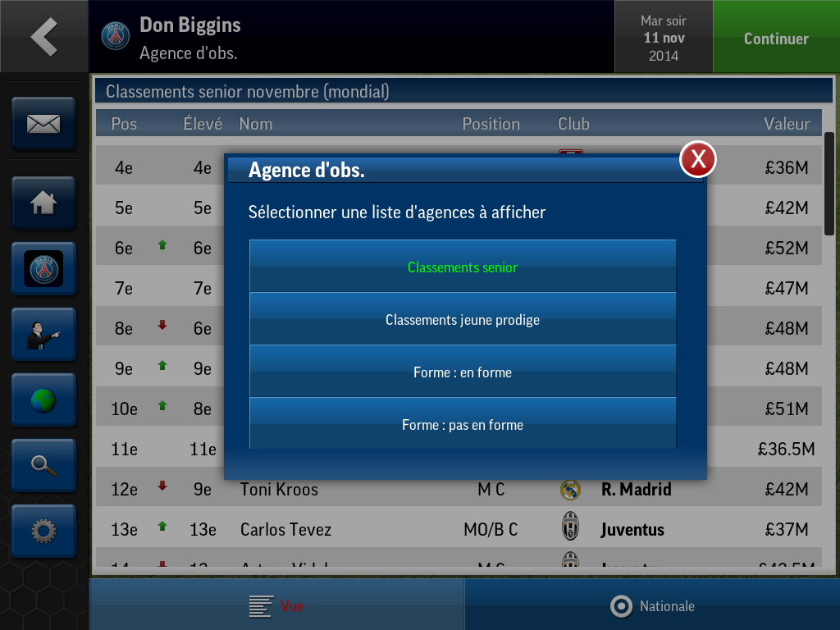Open the settings gear icon
Image resolution: width=840 pixels, height=630 pixels.
coord(43,532)
